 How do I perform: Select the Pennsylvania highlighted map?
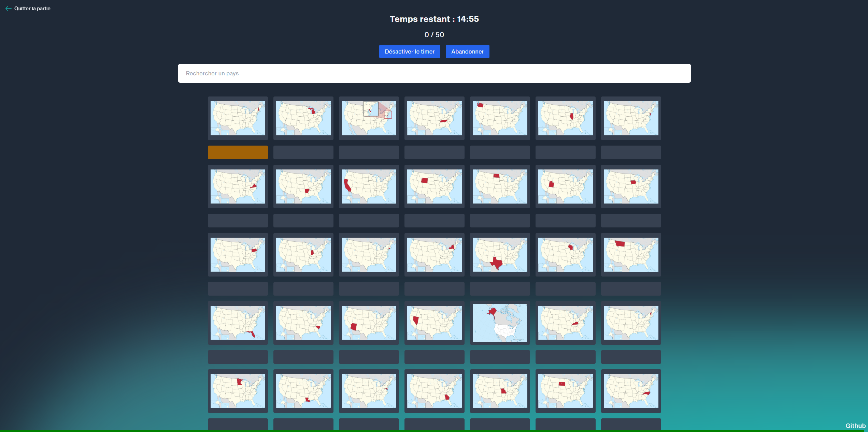[238, 255]
